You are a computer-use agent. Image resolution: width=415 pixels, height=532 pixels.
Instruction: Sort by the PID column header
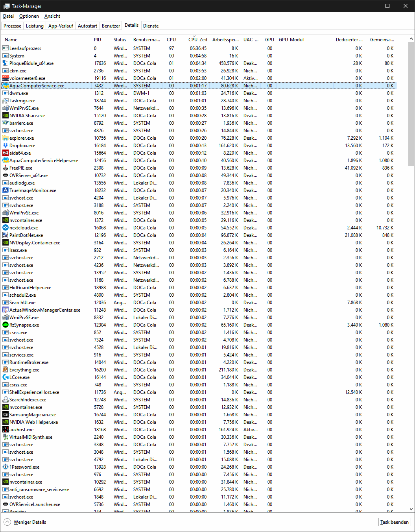(101, 39)
